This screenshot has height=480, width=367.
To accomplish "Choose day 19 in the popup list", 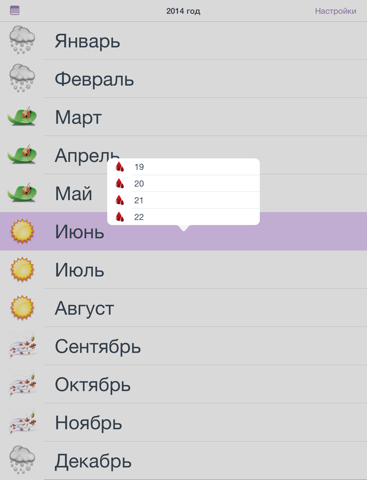I will 183,167.
